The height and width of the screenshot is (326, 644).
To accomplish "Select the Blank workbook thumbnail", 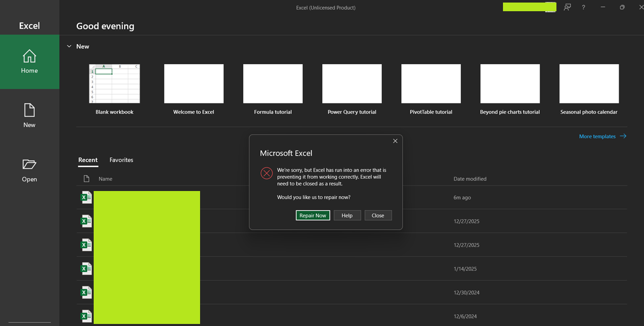I will (x=115, y=84).
